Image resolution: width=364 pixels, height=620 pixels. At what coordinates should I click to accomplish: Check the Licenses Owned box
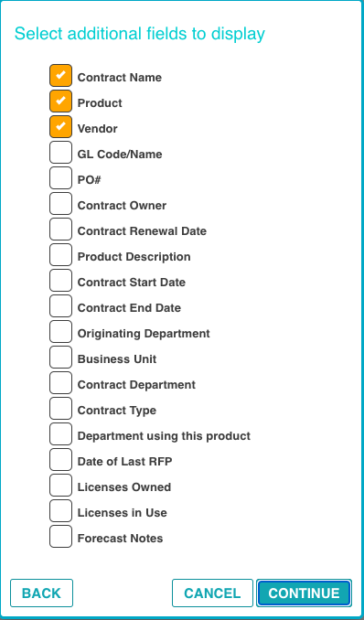click(60, 486)
